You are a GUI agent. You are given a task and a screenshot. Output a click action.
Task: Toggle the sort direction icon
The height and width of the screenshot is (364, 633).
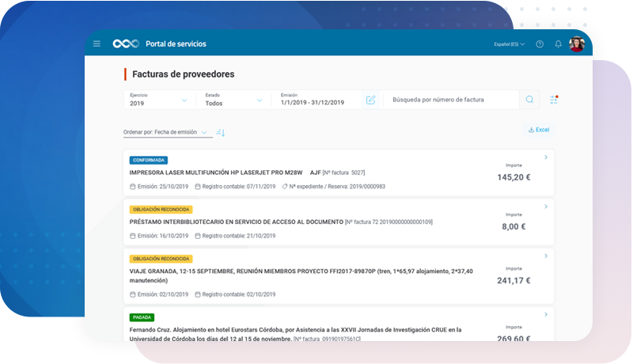(221, 132)
